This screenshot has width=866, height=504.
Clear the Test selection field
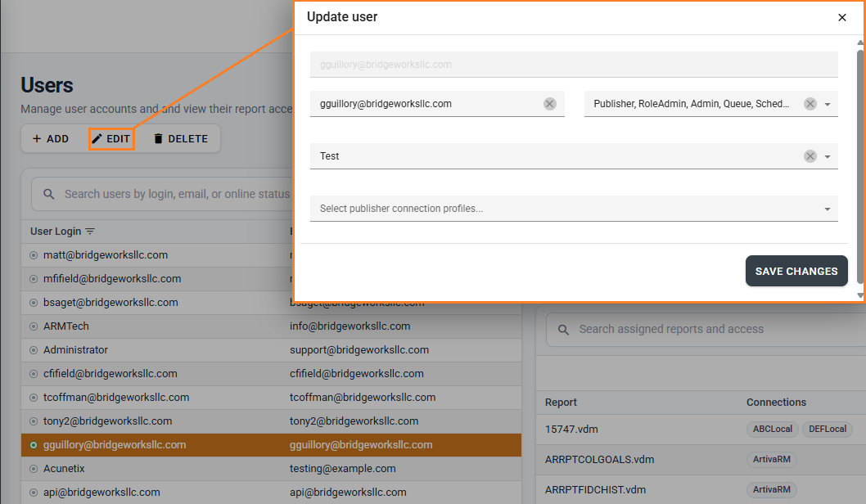point(810,156)
